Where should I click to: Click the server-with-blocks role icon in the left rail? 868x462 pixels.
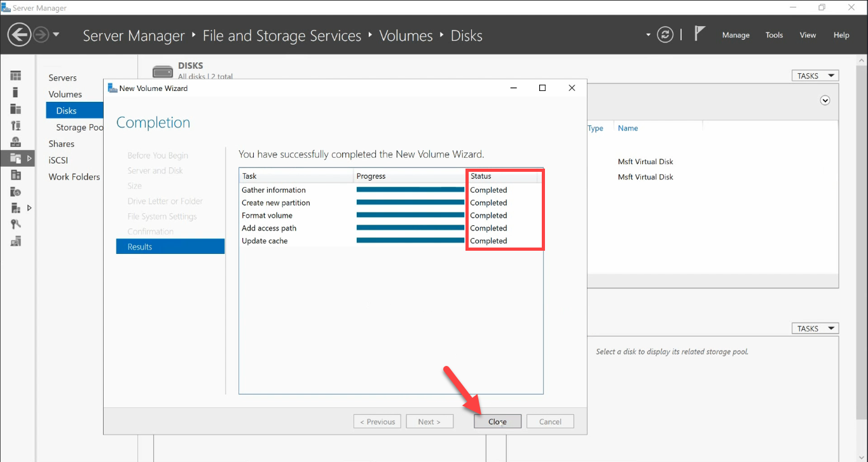16,208
